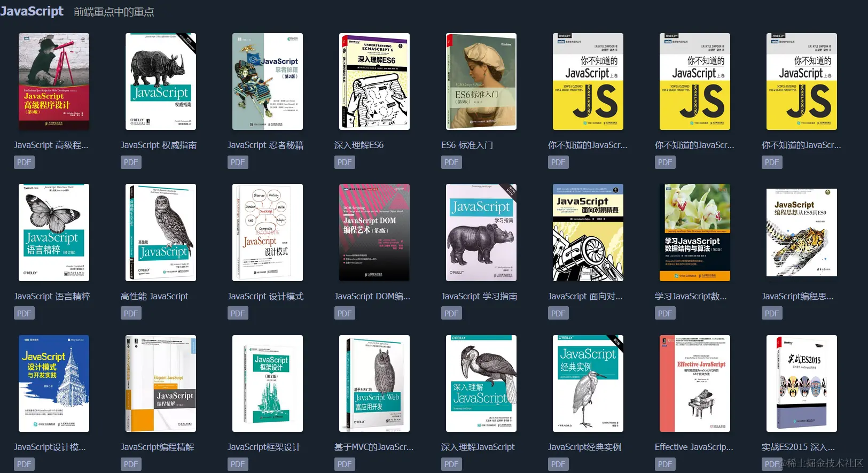Click the title link JavaScript 学习指南
The width and height of the screenshot is (868, 473).
pos(479,296)
